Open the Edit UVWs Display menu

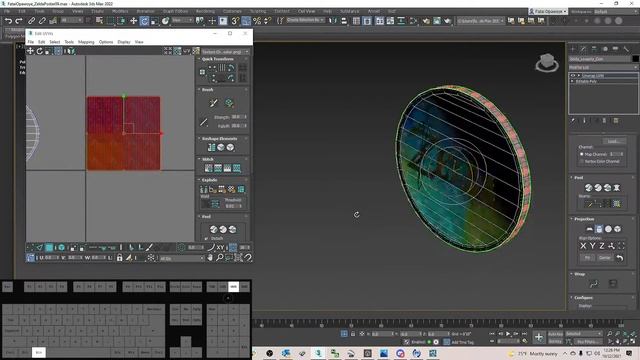coord(124,42)
